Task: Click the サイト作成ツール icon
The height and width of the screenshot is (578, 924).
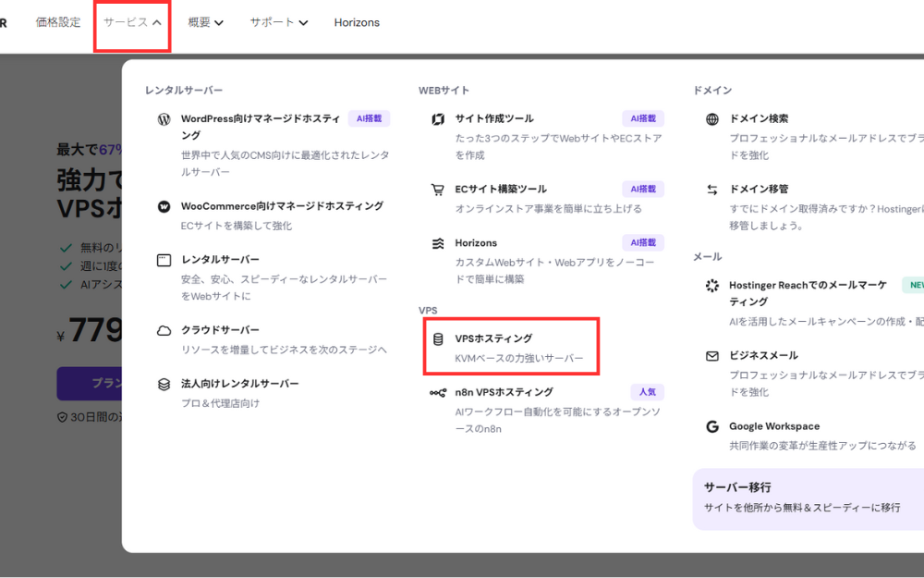Action: click(x=438, y=119)
